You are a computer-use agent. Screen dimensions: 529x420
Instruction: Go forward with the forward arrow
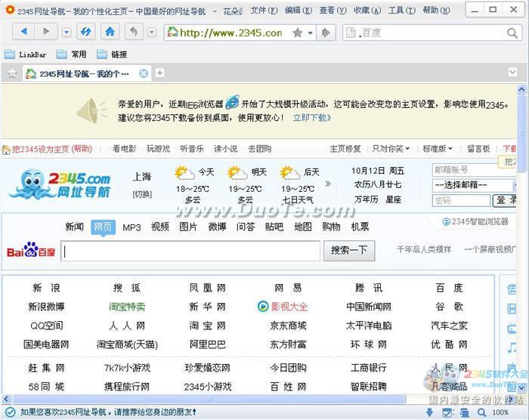[x=46, y=32]
